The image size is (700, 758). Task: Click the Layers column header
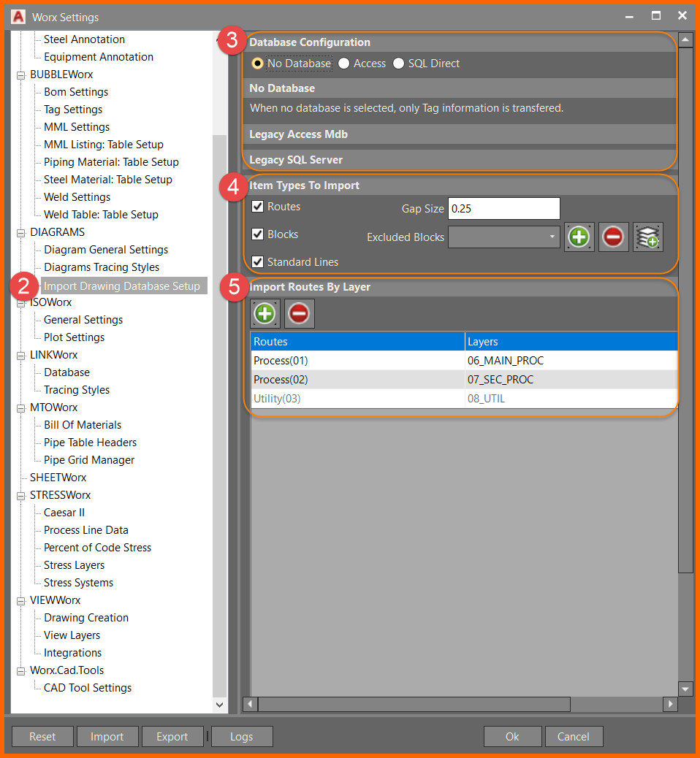coord(571,341)
